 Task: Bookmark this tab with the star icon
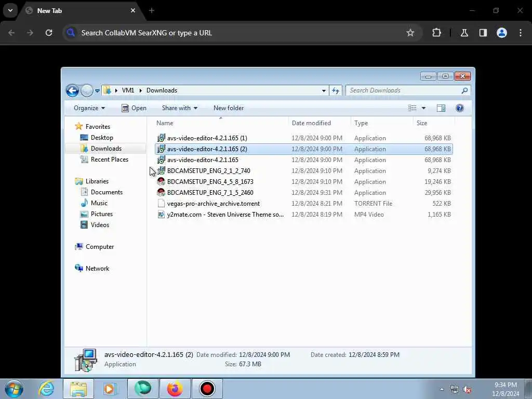pyautogui.click(x=410, y=33)
